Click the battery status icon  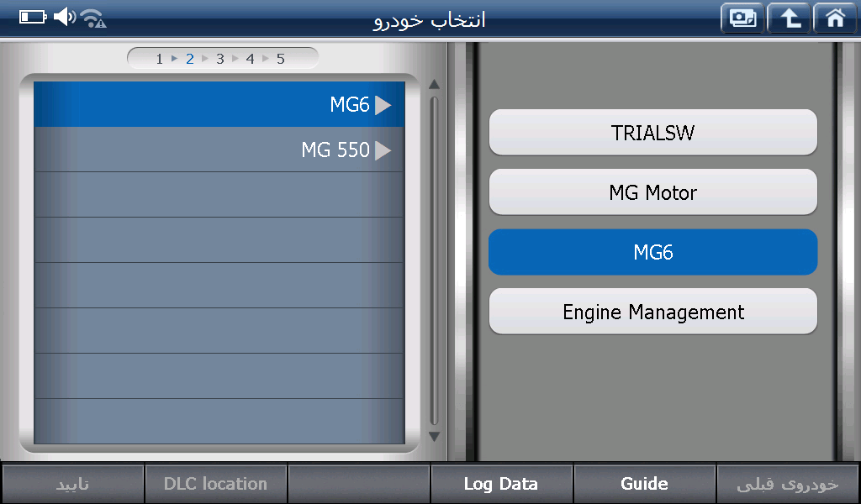pos(33,18)
